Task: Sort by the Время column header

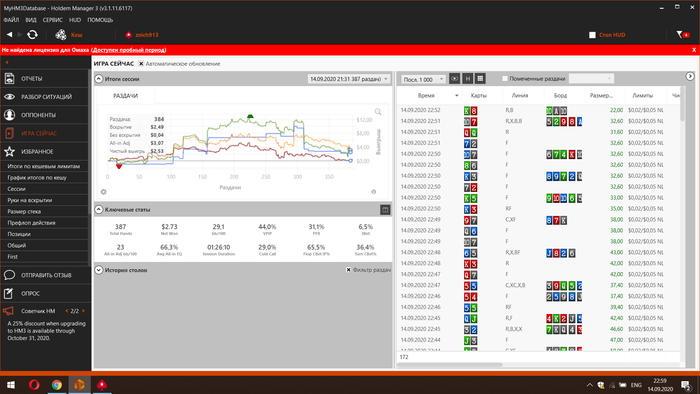Action: pos(426,95)
